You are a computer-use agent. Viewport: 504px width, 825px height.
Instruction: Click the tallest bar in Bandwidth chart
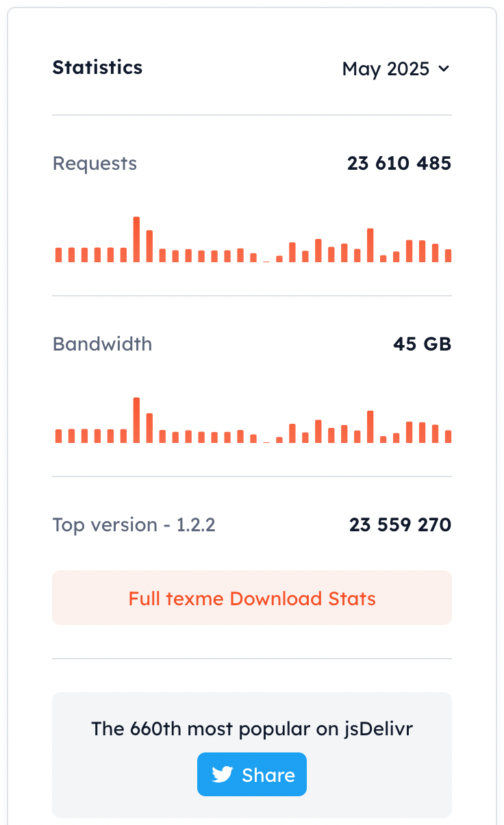tap(136, 420)
